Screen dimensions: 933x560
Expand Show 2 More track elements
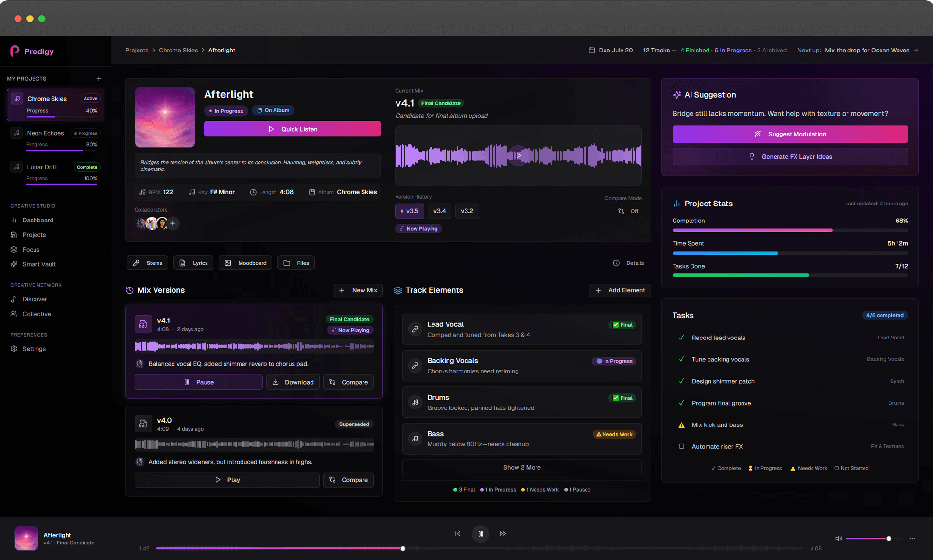pyautogui.click(x=521, y=467)
